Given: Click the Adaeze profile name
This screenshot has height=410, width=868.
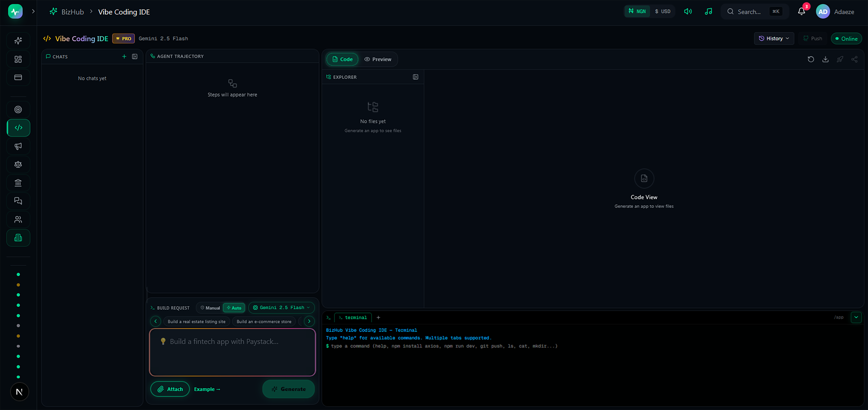Looking at the screenshot, I should pos(844,12).
